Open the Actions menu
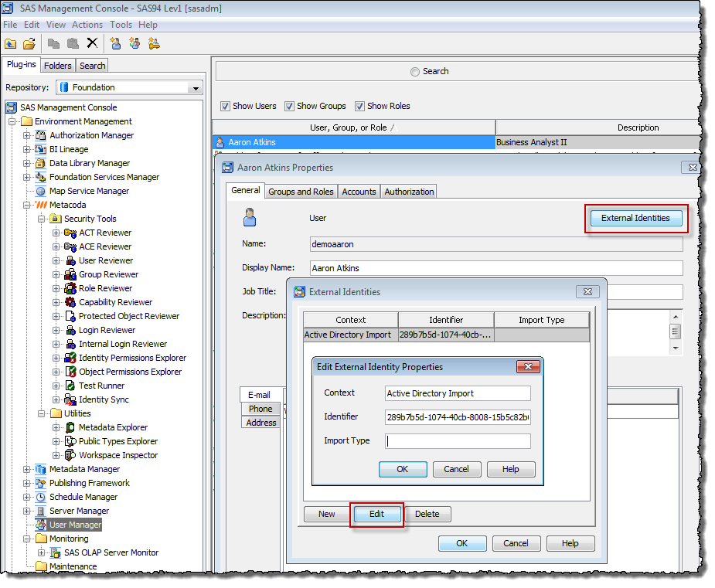Screen dimensions: 715x588 87,25
